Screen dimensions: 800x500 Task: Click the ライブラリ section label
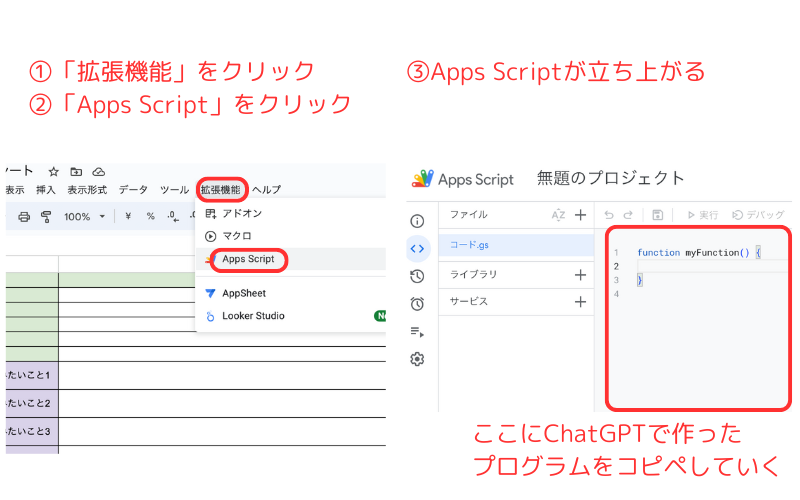(473, 274)
